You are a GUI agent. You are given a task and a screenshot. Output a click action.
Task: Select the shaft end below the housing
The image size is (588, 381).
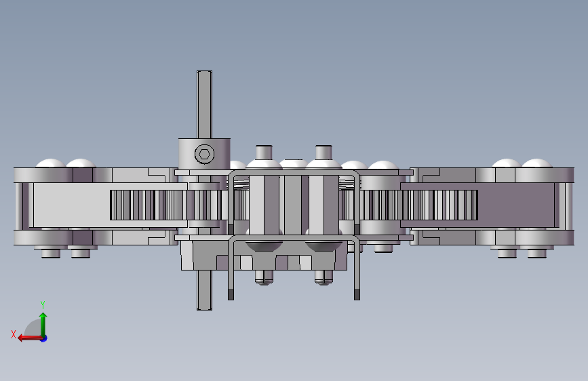tap(204, 290)
